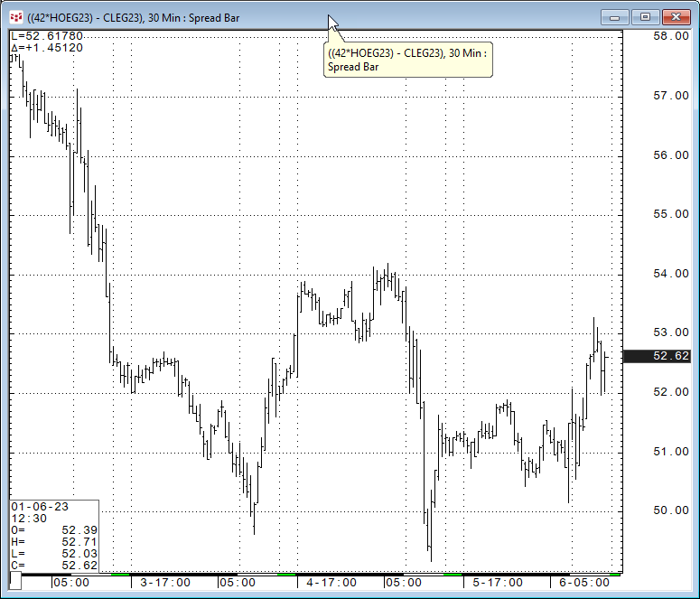Screen dimensions: 700x599
Task: Click the 12:30 time in cursor value box
Action: pyautogui.click(x=29, y=519)
